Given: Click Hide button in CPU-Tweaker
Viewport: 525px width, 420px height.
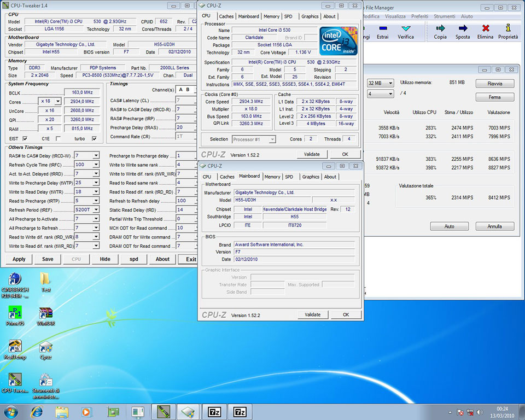Looking at the screenshot, I should (x=105, y=259).
